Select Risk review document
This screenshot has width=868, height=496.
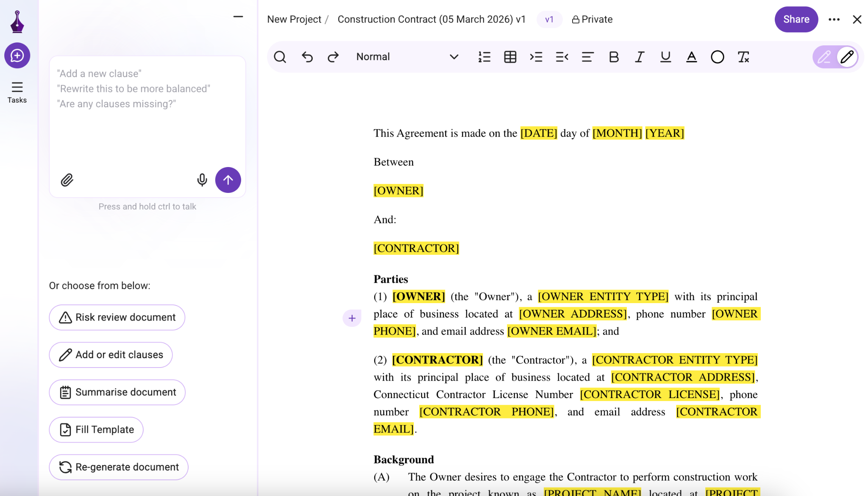(x=117, y=317)
